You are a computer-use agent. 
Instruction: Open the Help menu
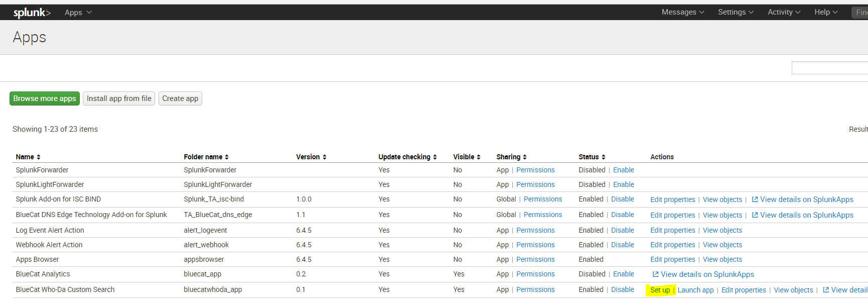[x=826, y=12]
